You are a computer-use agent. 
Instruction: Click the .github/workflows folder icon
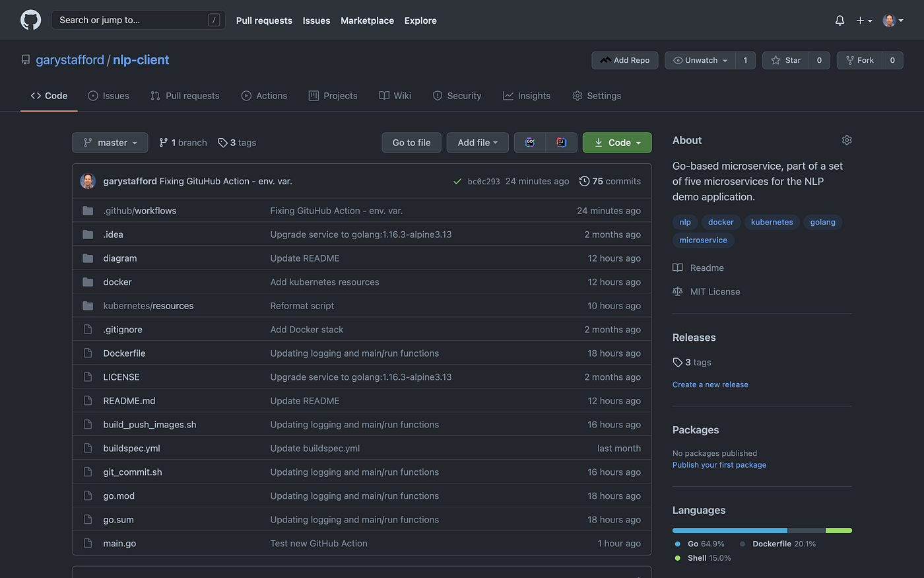[x=88, y=211]
